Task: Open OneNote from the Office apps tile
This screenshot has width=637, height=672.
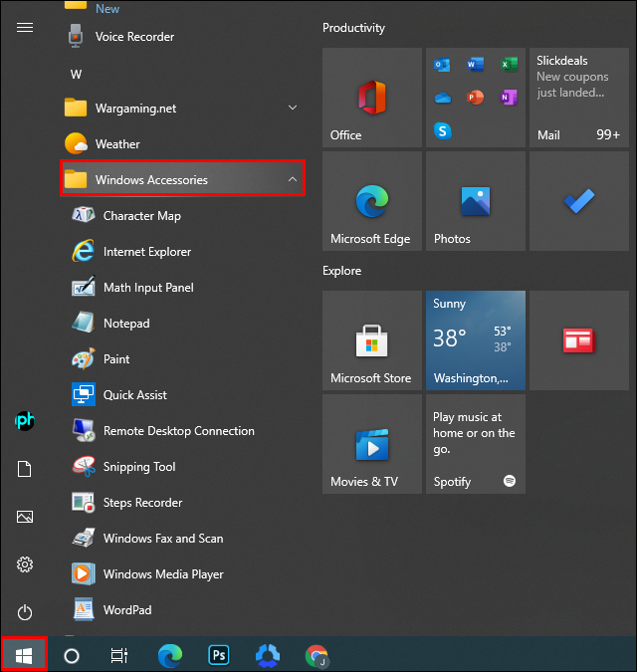Action: pyautogui.click(x=509, y=98)
